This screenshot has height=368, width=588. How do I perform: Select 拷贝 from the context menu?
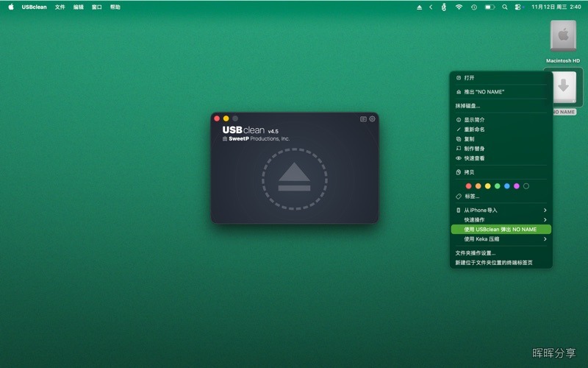tap(501, 172)
